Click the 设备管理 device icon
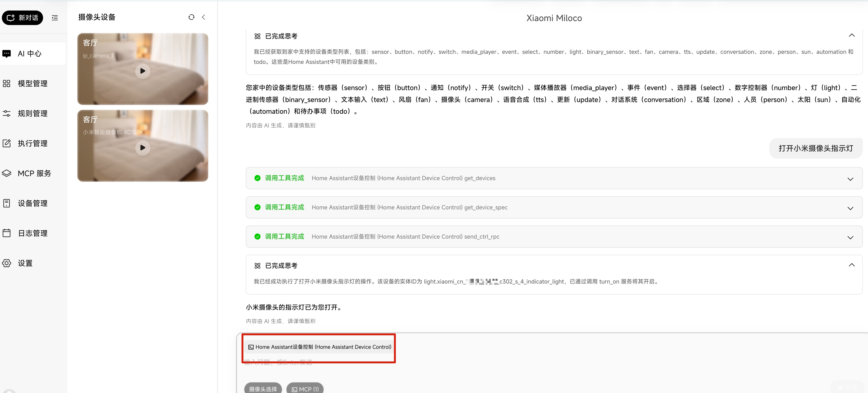 click(7, 204)
